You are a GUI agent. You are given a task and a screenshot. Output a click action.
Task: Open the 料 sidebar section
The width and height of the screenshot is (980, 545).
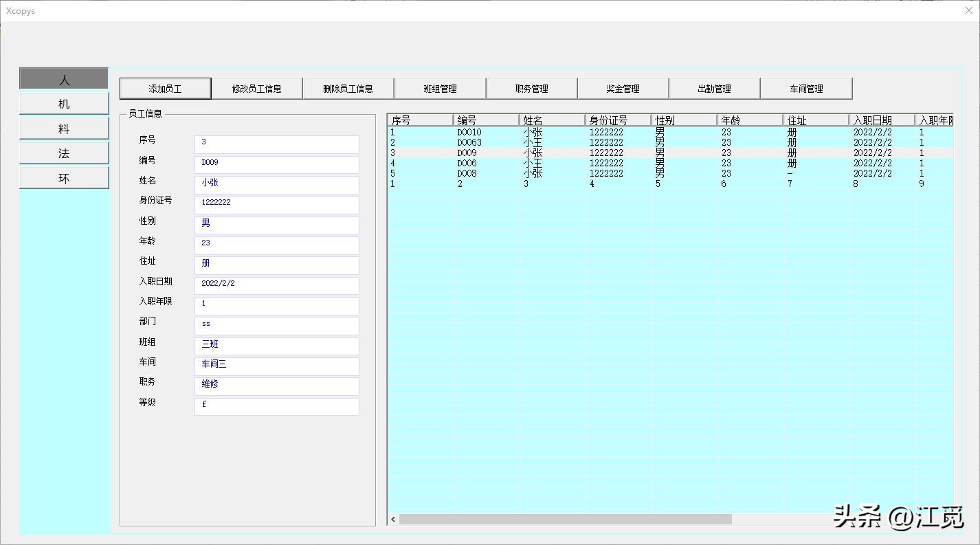click(64, 129)
